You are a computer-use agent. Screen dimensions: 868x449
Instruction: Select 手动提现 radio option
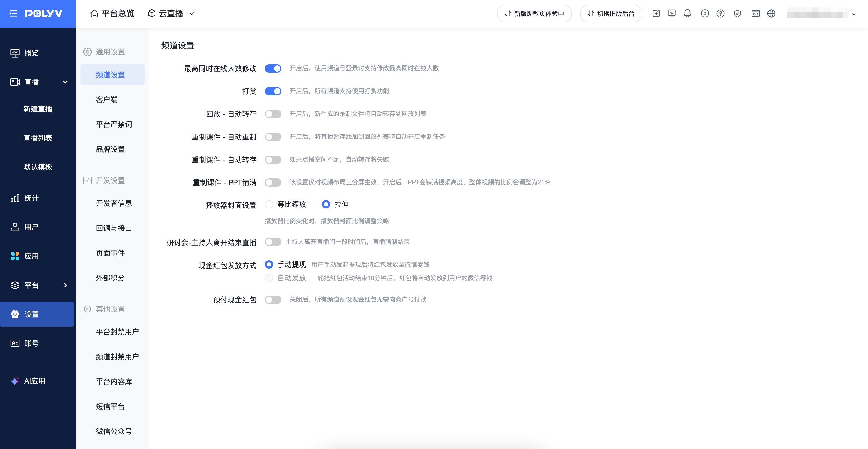(x=269, y=265)
